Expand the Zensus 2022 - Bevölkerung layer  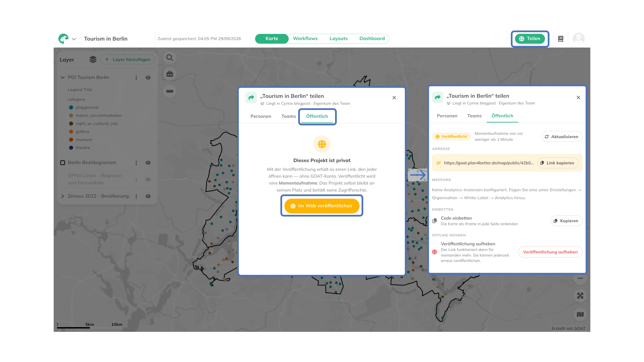pyautogui.click(x=63, y=196)
